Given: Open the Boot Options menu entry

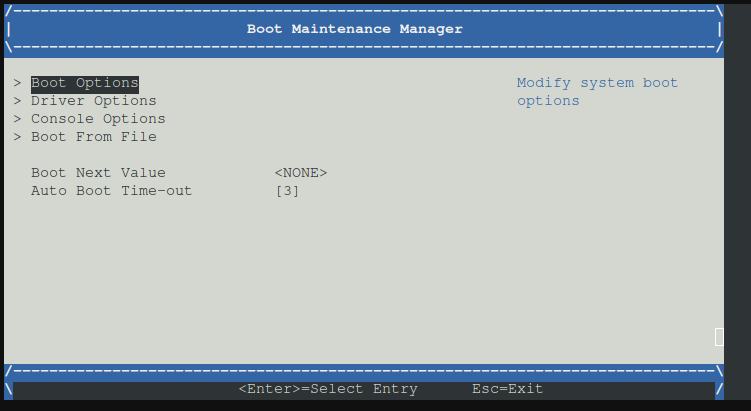Looking at the screenshot, I should coord(85,84).
